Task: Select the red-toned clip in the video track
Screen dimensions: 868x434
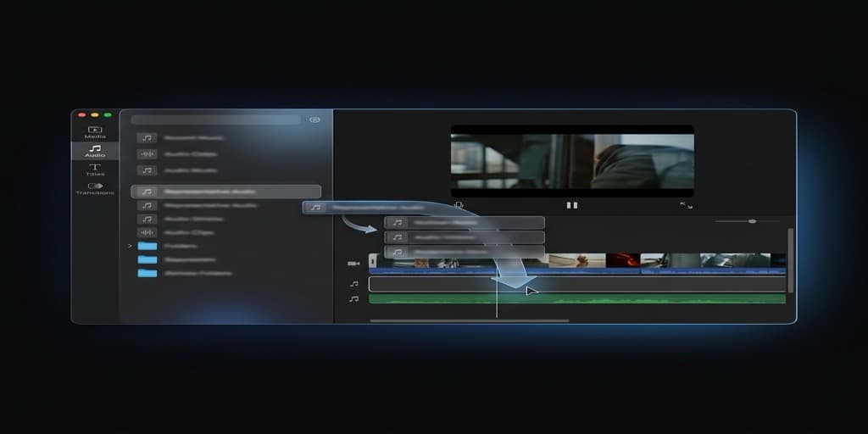Action: (x=623, y=260)
